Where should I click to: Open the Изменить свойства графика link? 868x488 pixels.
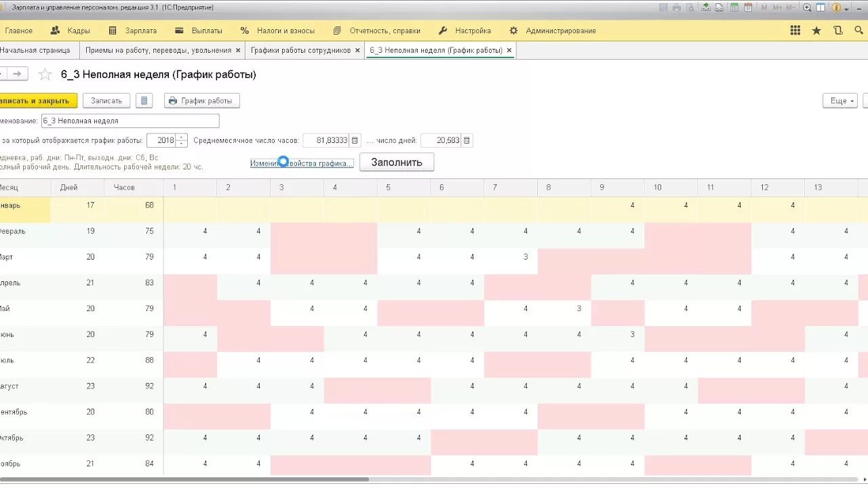[x=302, y=163]
